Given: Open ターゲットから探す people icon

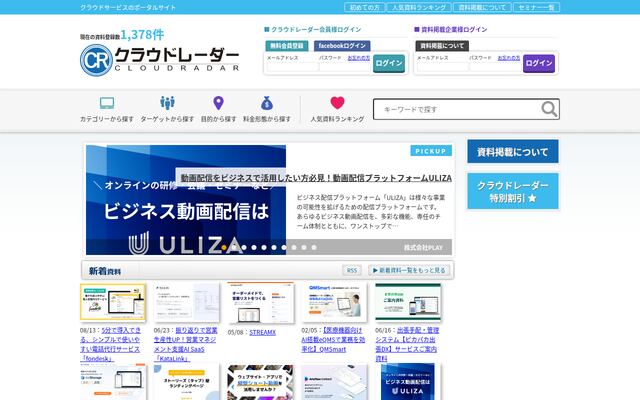Looking at the screenshot, I should (x=167, y=103).
